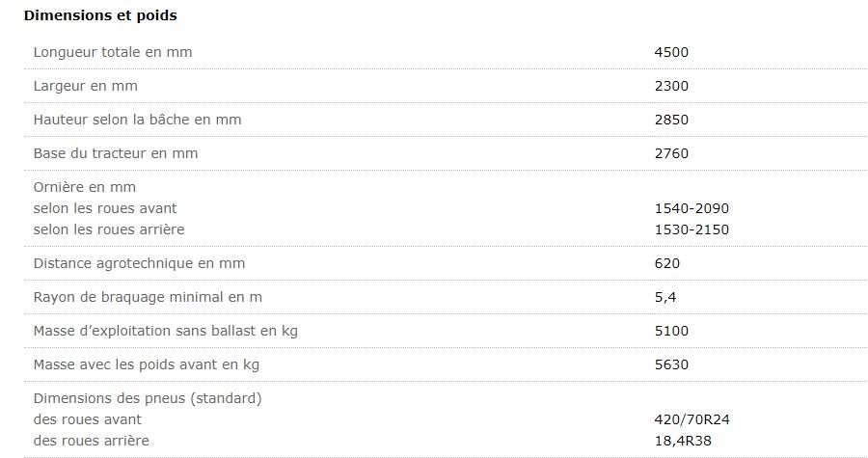Click 'Hauteur selon la bâche en mm'
868x458 pixels.
(x=137, y=120)
